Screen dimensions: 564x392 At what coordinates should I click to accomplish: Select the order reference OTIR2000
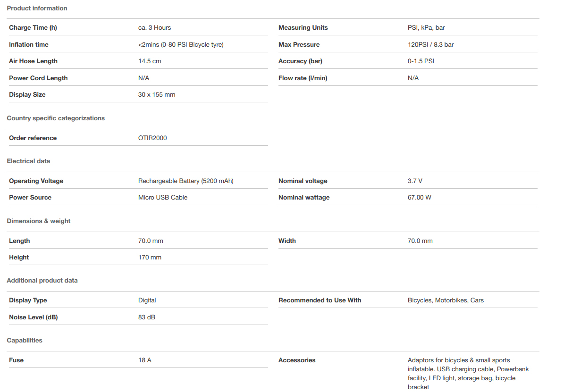(x=152, y=138)
